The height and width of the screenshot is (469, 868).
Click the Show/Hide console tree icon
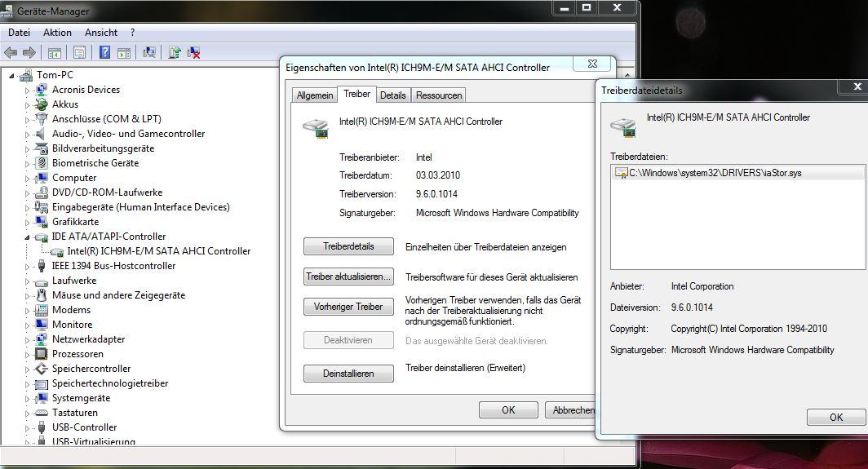coord(54,52)
